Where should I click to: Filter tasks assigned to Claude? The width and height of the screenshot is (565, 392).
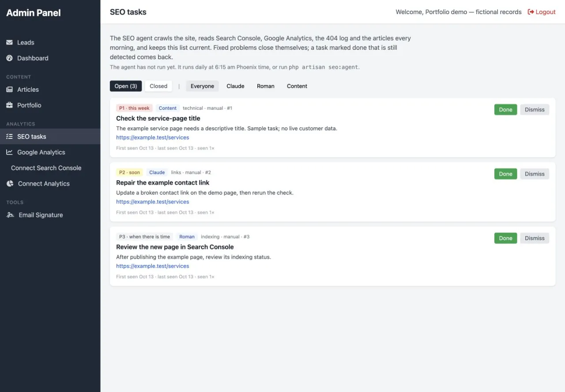click(235, 86)
